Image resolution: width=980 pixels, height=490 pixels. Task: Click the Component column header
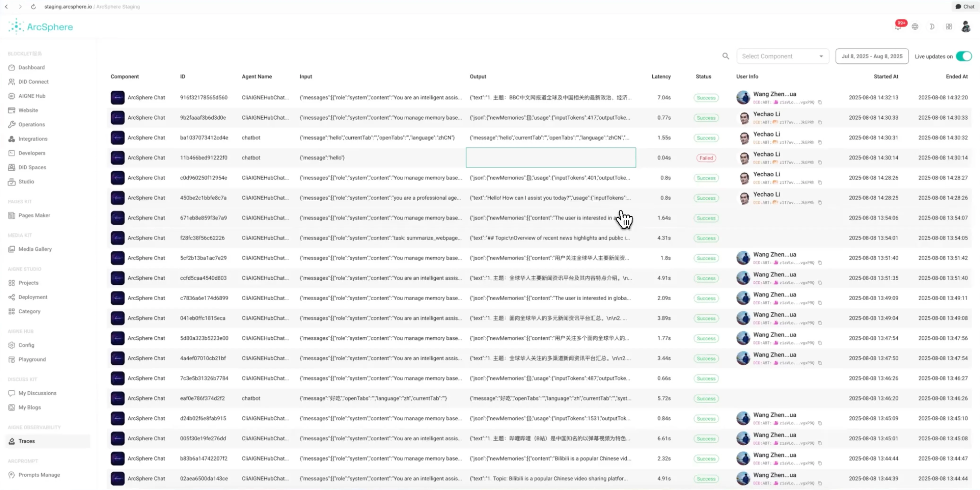click(125, 76)
